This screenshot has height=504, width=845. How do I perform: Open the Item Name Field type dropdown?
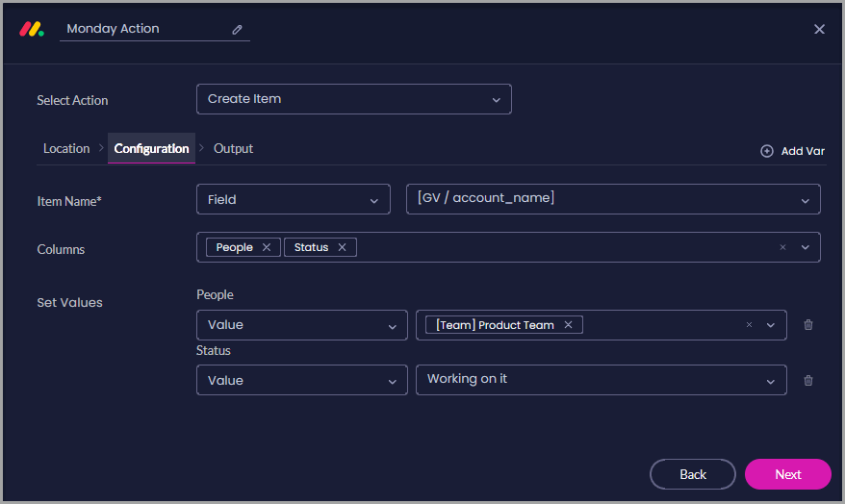(294, 199)
